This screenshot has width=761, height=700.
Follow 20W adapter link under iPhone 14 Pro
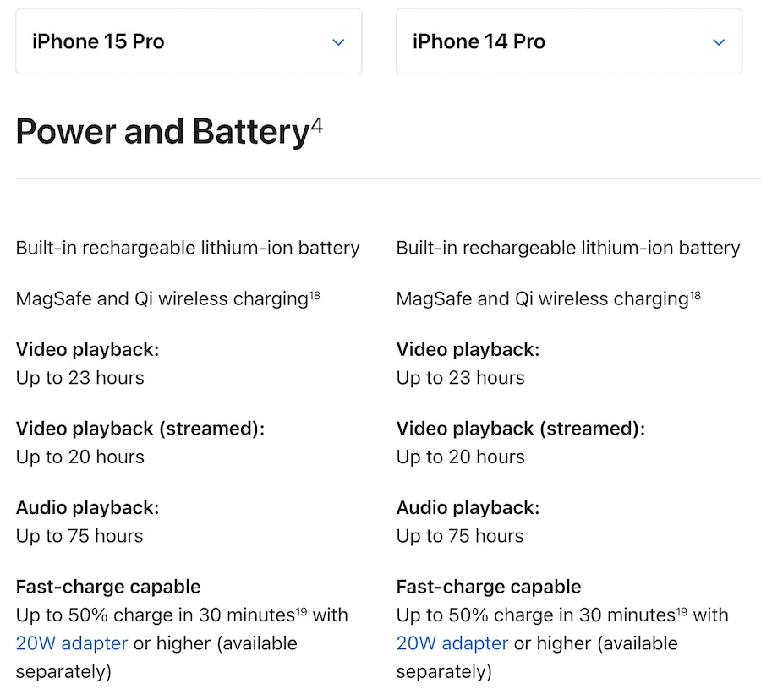[x=452, y=643]
